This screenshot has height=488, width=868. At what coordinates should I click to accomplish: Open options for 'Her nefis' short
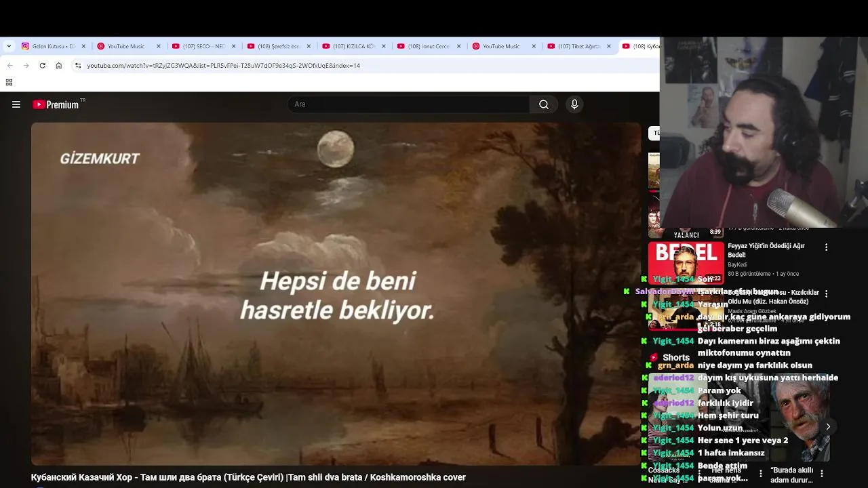pyautogui.click(x=761, y=474)
